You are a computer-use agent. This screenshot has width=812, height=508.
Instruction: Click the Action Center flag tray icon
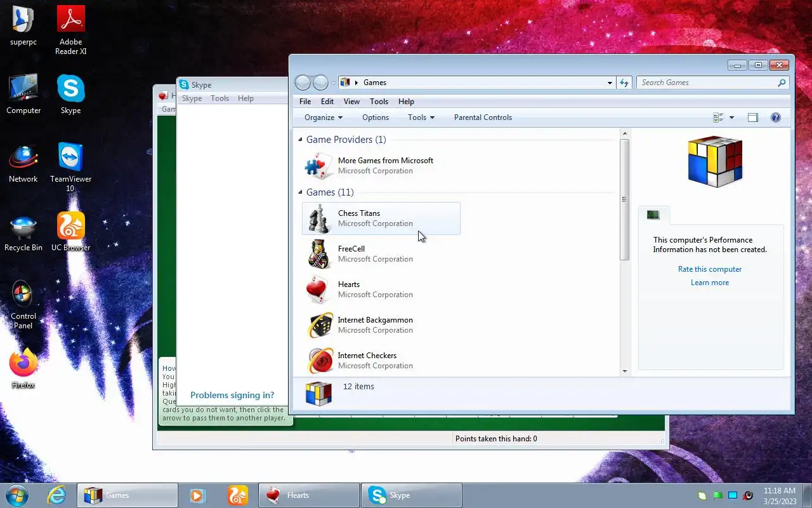(717, 495)
